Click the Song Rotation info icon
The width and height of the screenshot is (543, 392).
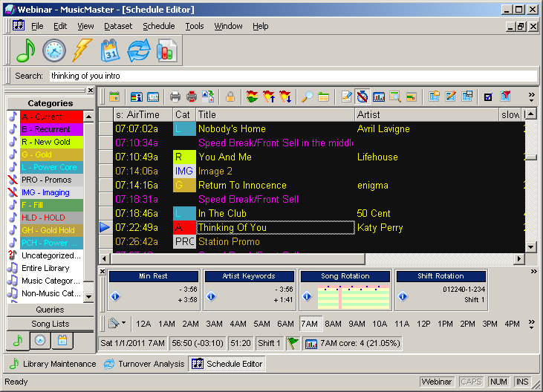[x=307, y=296]
